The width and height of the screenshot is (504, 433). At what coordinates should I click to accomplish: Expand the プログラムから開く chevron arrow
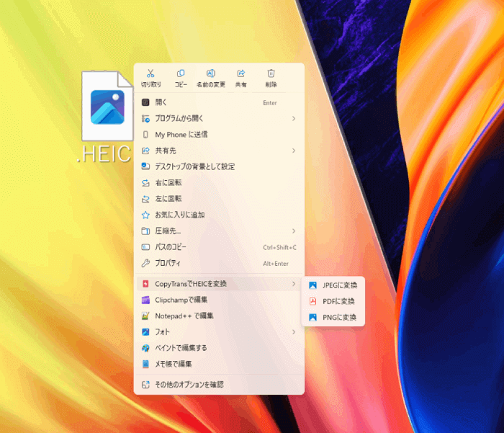coord(294,119)
